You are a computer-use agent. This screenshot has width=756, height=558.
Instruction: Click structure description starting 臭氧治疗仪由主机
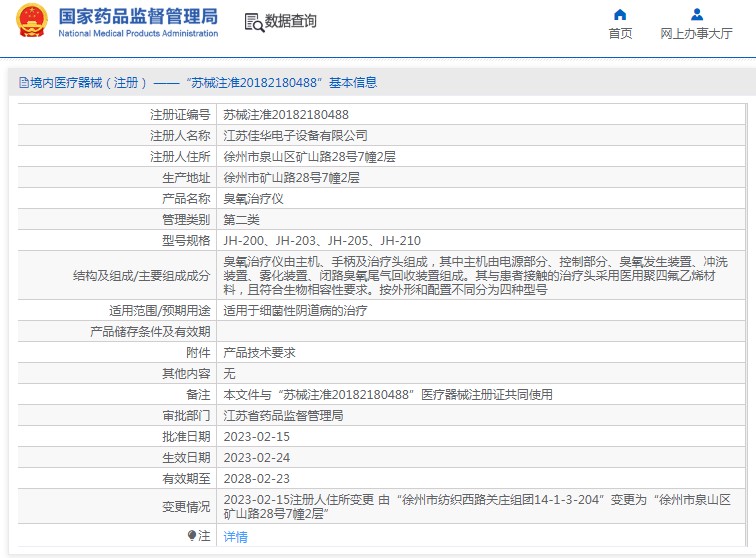[x=475, y=275]
